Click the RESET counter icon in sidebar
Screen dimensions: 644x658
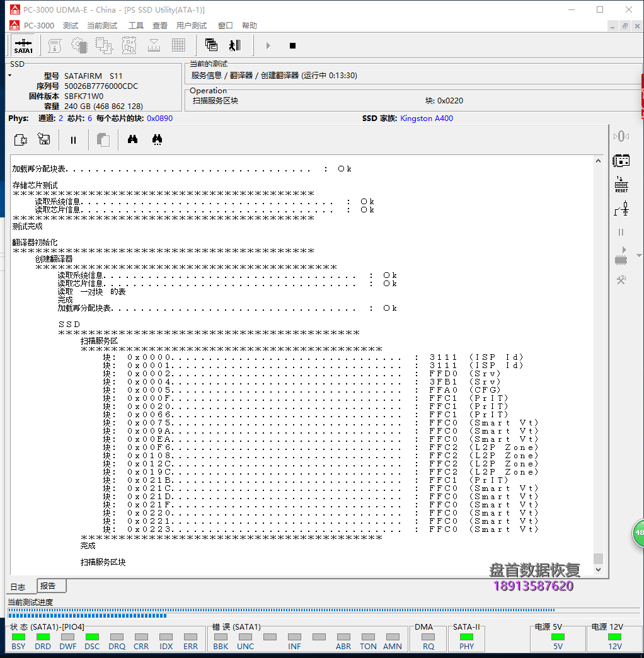621,185
